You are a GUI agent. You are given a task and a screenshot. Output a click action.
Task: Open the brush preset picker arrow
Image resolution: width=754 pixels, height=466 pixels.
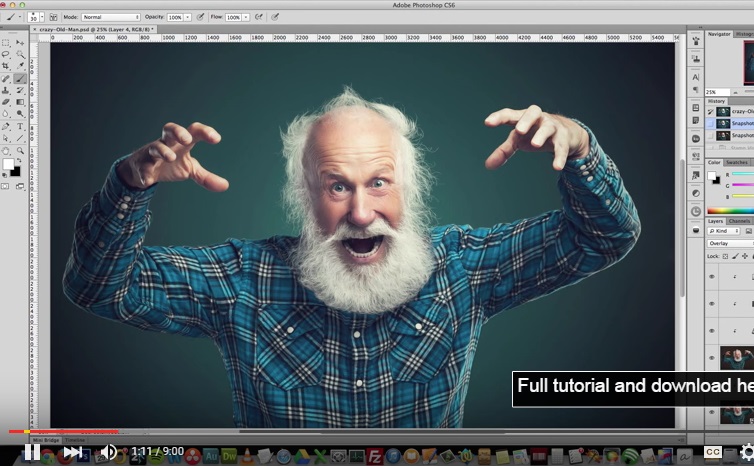click(42, 17)
